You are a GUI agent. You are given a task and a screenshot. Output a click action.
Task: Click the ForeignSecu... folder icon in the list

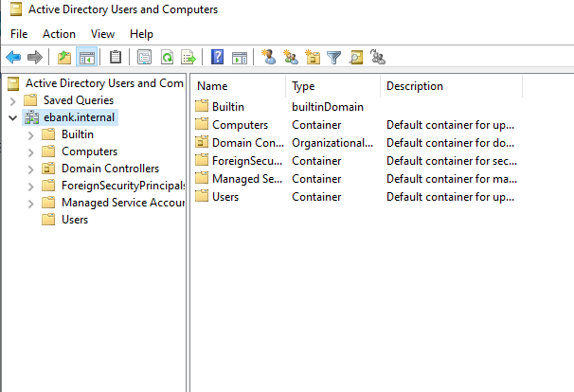(202, 160)
